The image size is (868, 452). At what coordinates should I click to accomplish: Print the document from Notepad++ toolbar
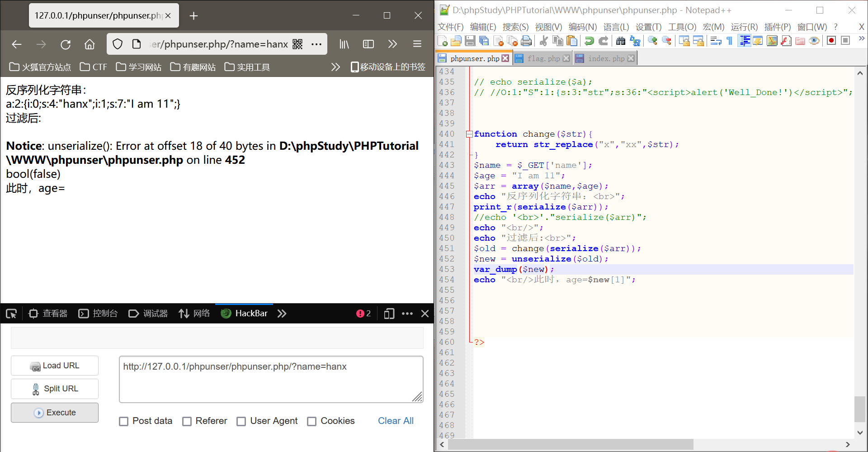point(526,41)
